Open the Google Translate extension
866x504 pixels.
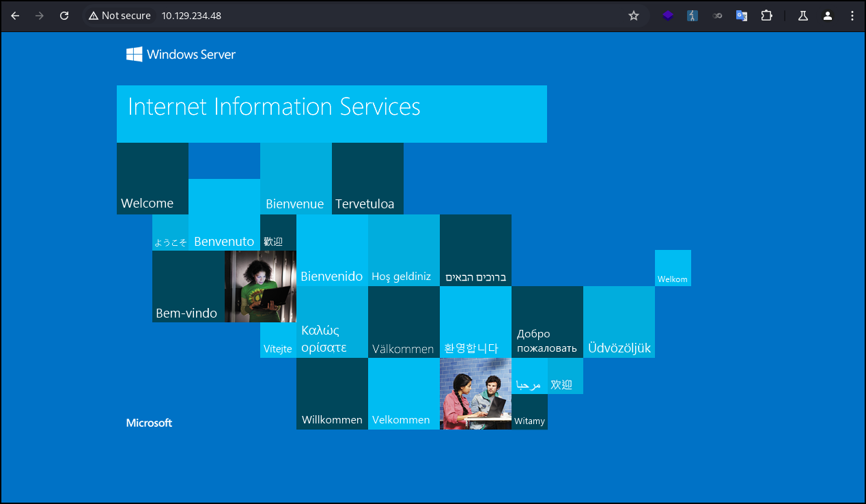pyautogui.click(x=741, y=16)
